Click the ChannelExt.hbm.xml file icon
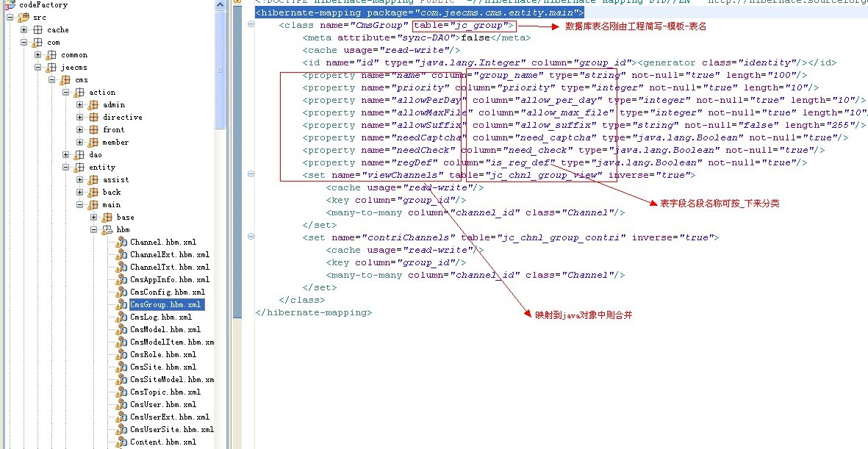 click(x=121, y=255)
